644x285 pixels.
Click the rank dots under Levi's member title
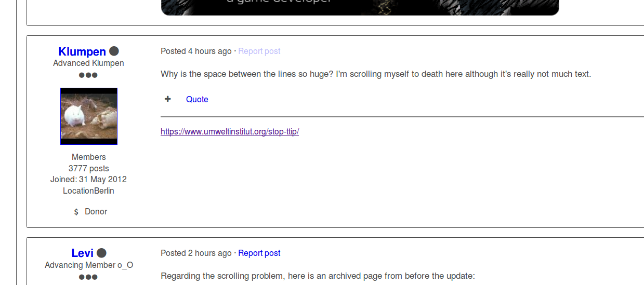point(88,277)
